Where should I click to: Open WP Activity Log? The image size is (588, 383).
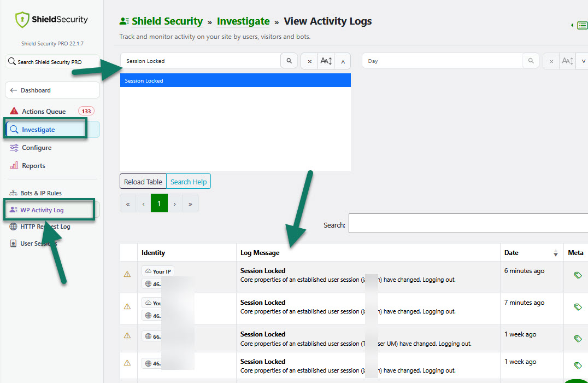(x=42, y=210)
